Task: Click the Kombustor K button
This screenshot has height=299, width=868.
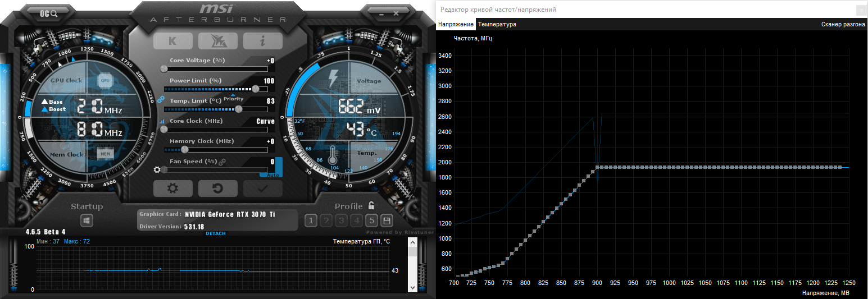Action: tap(173, 41)
